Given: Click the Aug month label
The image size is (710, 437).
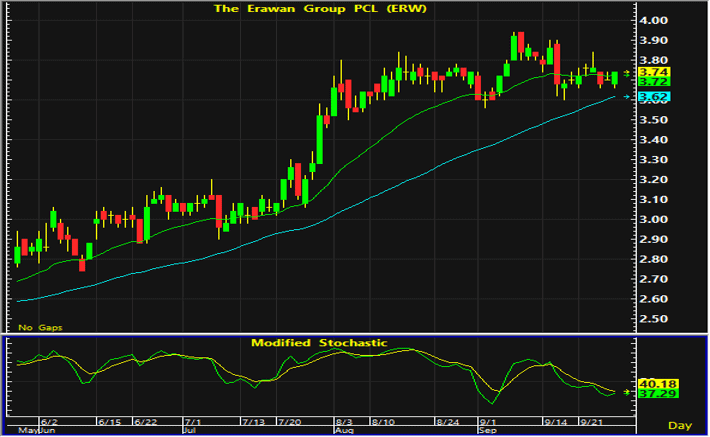Looking at the screenshot, I should tap(344, 430).
